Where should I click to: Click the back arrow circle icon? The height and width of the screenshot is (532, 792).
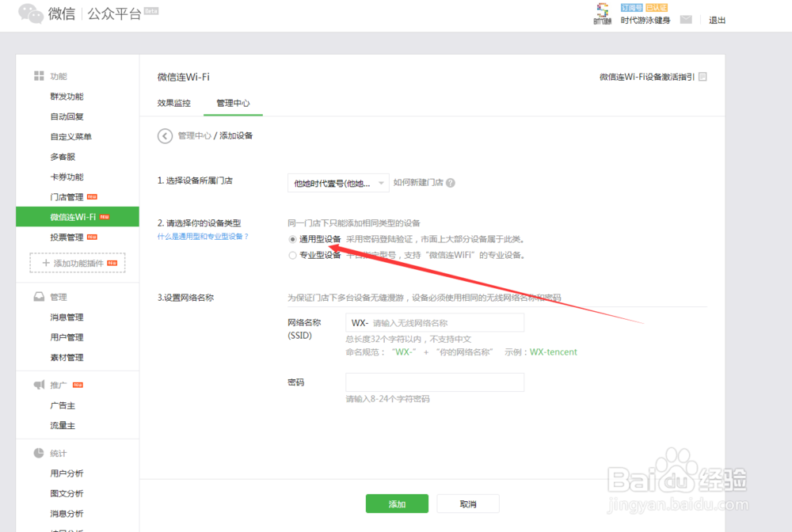(165, 136)
